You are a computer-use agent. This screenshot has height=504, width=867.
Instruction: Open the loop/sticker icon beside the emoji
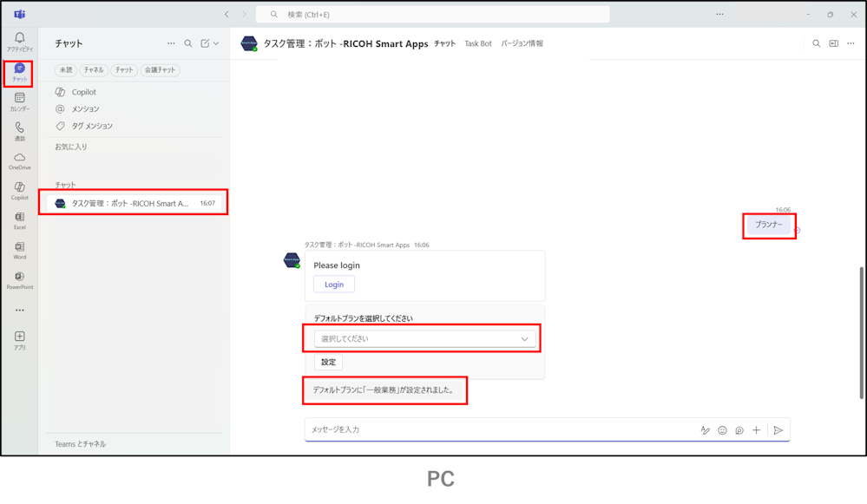click(739, 430)
